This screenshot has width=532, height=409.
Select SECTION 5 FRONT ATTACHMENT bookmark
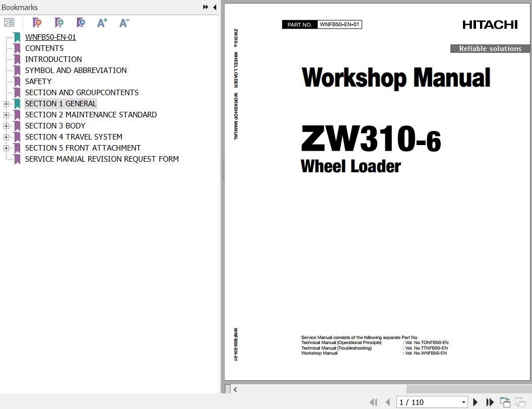[83, 148]
